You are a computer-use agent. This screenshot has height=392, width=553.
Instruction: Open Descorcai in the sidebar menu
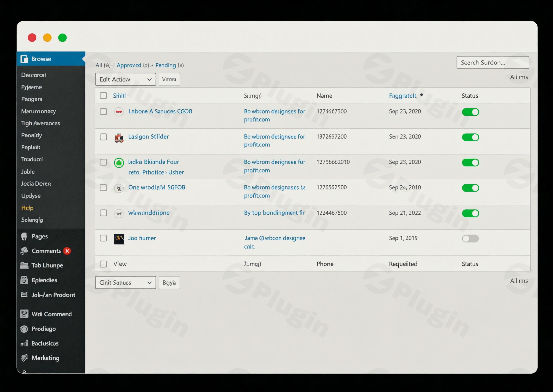tap(34, 75)
